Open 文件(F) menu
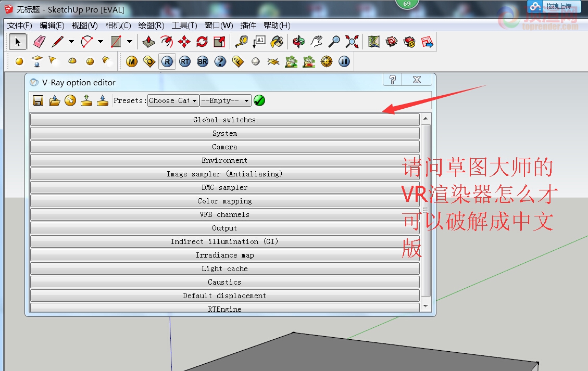Image resolution: width=588 pixels, height=371 pixels. pos(19,25)
